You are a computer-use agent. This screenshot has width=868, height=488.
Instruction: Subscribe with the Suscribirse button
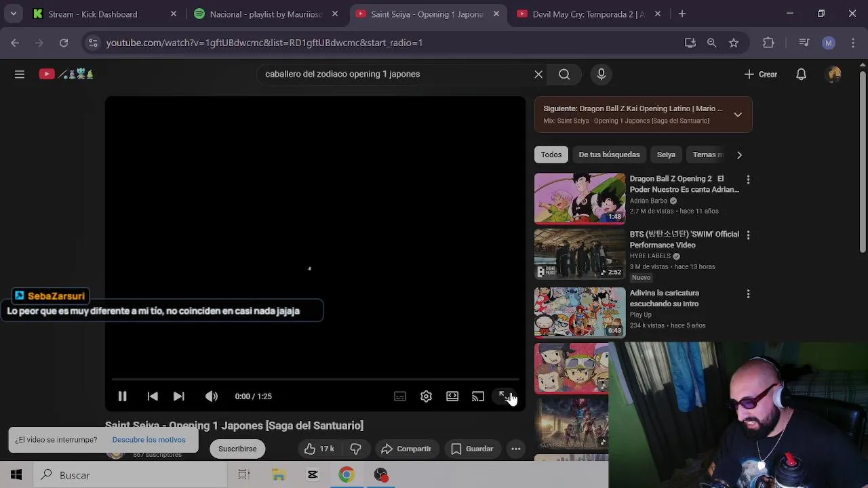click(x=237, y=449)
